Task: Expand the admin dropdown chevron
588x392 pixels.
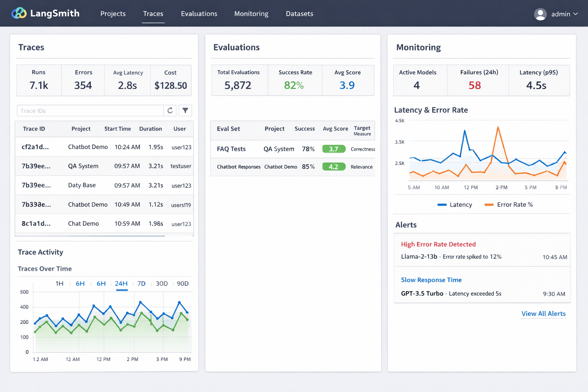Action: pos(575,14)
